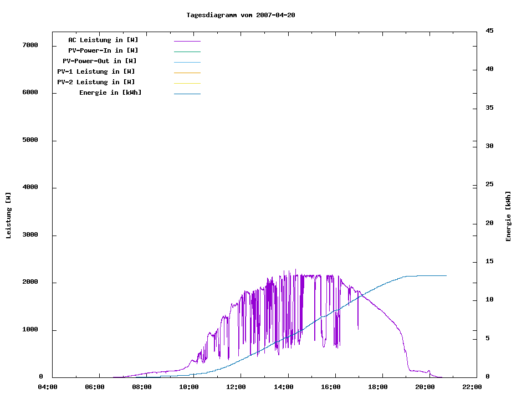Click the 7000 tick label on power axis
The image size is (532, 399).
click(x=30, y=45)
